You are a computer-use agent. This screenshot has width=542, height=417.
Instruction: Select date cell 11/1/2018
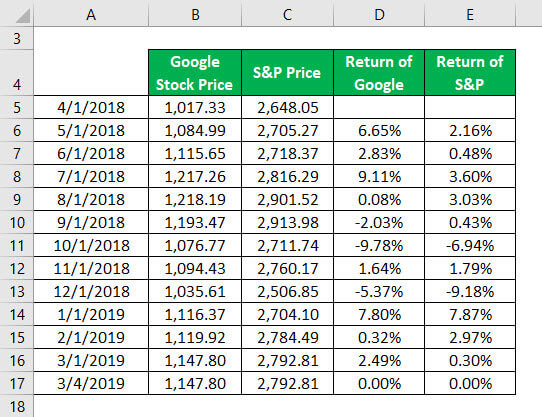point(91,268)
